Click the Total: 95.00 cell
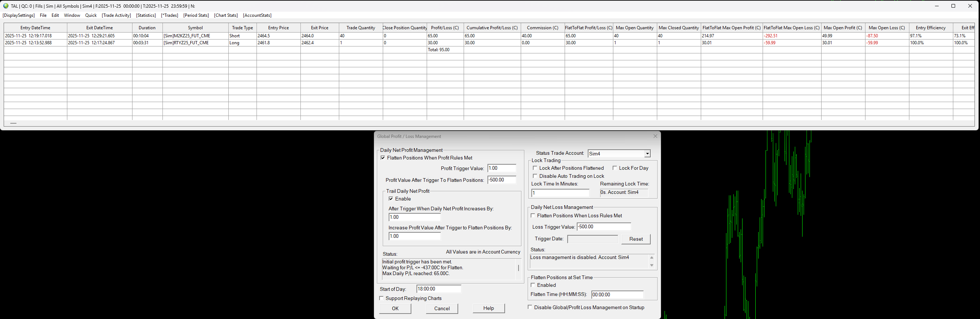The image size is (980, 319). pyautogui.click(x=445, y=50)
